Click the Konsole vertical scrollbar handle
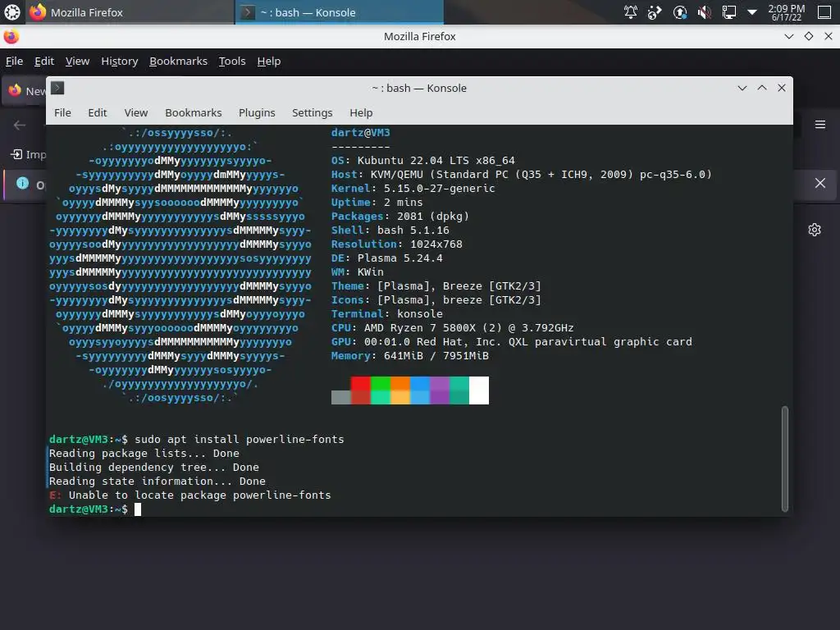The image size is (840, 630). click(785, 459)
